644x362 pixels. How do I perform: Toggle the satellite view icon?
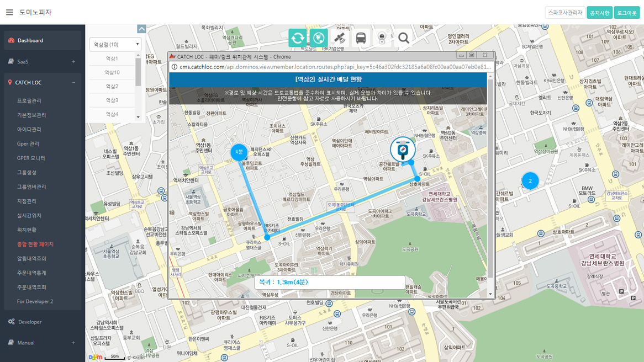340,38
